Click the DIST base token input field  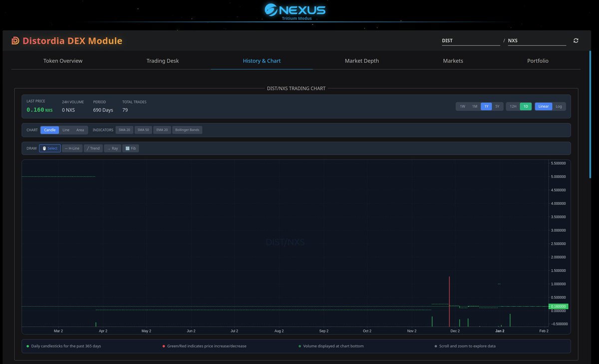point(471,41)
